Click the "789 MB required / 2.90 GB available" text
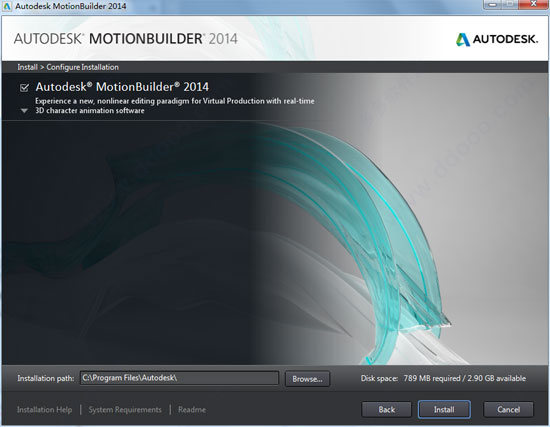This screenshot has height=427, width=550. pyautogui.click(x=464, y=378)
